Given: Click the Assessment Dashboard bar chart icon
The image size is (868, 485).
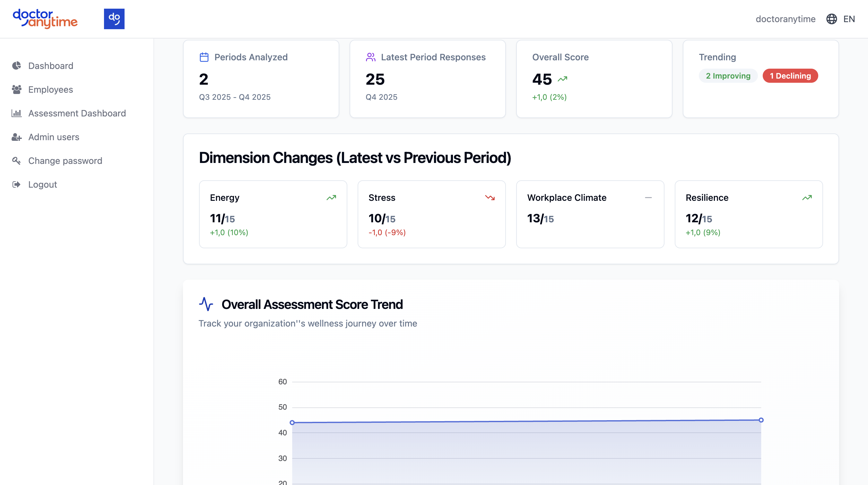Looking at the screenshot, I should tap(16, 113).
